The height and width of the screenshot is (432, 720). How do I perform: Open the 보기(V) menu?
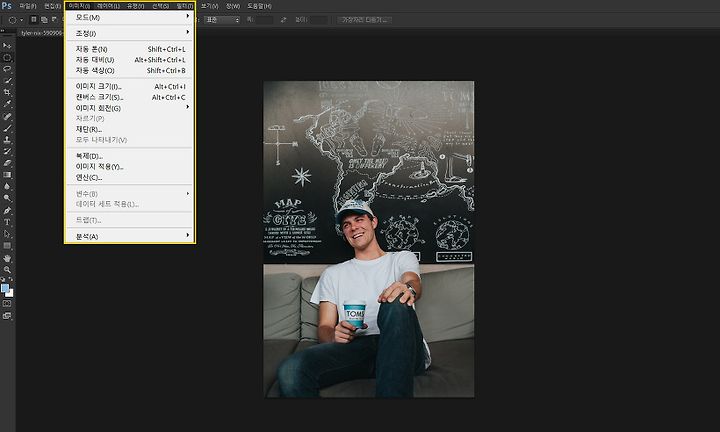pos(209,6)
